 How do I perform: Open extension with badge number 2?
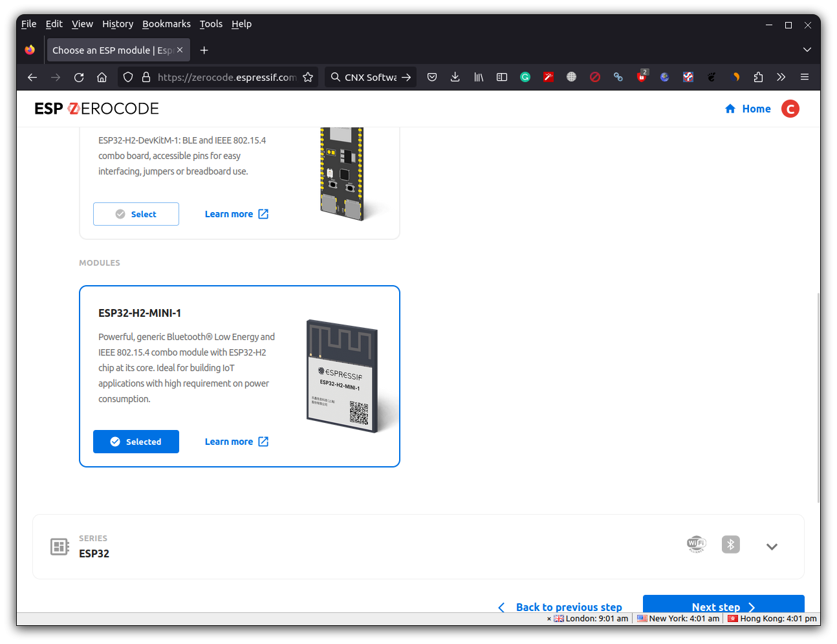[x=642, y=76]
